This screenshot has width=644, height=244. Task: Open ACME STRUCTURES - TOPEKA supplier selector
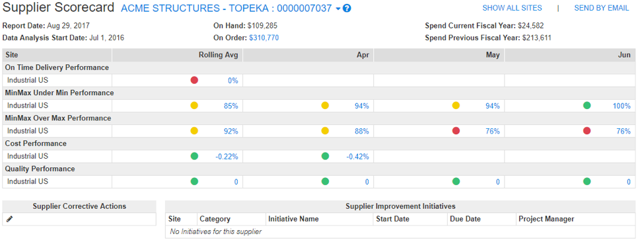[x=227, y=8]
